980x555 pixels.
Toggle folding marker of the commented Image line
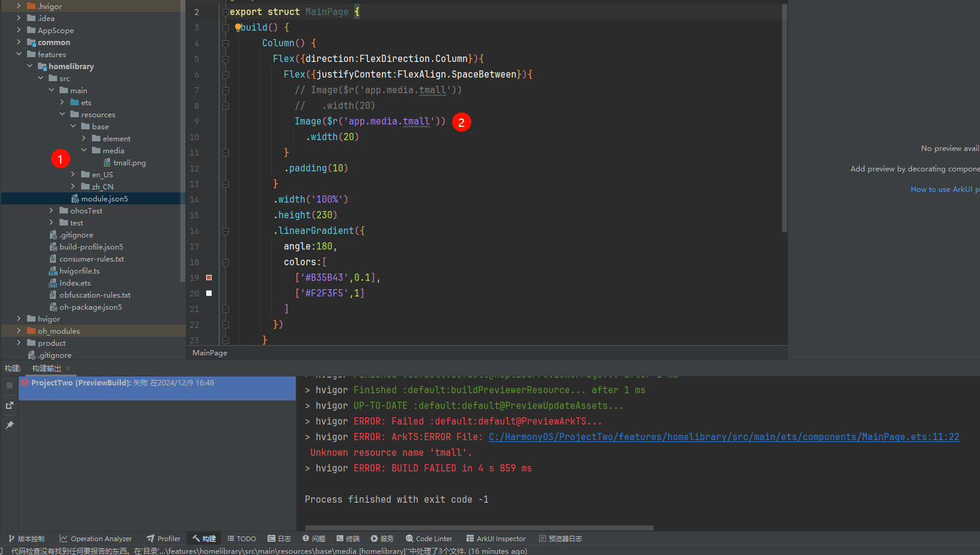coord(225,90)
